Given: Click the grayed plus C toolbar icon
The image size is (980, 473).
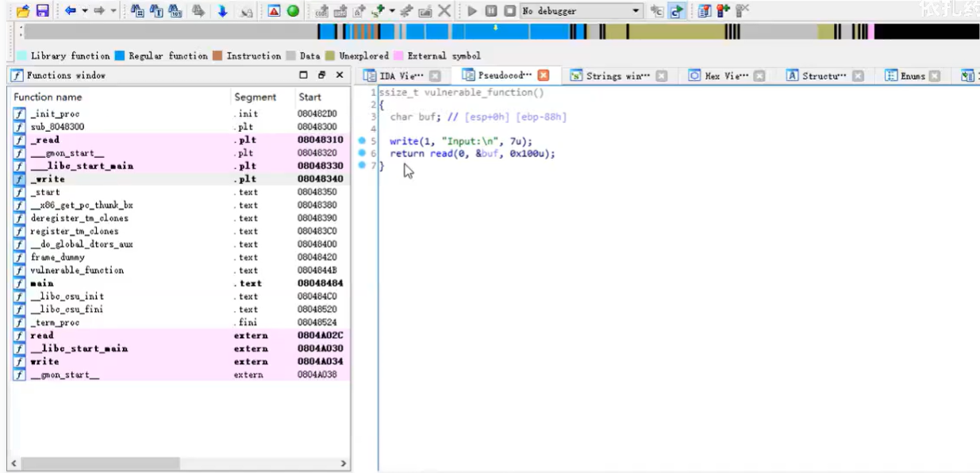Looking at the screenshot, I should (657, 11).
